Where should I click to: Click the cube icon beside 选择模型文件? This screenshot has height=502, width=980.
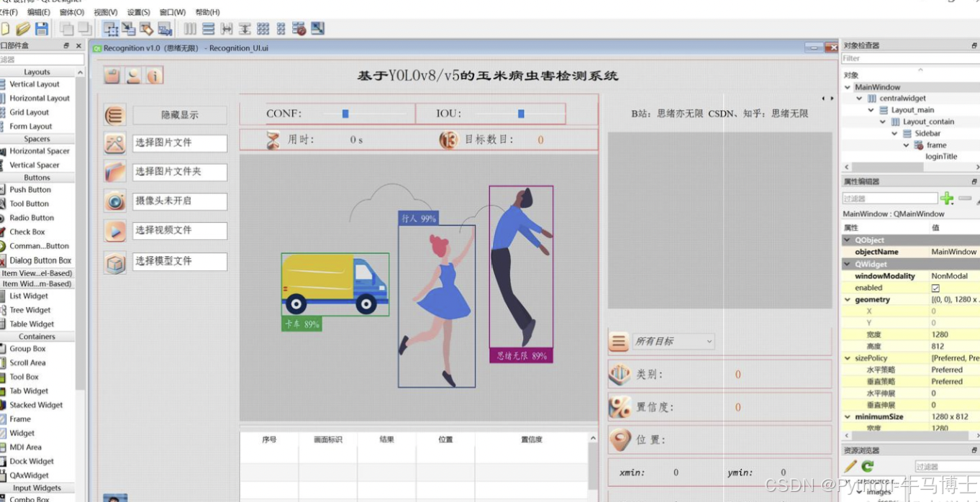[x=115, y=263]
